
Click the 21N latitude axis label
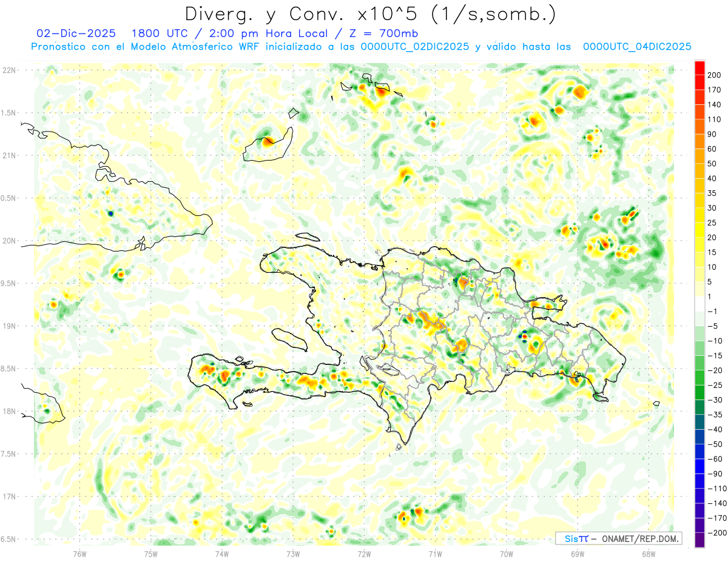click(8, 156)
